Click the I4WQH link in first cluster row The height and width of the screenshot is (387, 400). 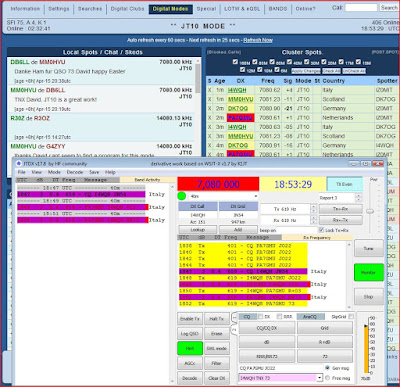click(x=237, y=90)
